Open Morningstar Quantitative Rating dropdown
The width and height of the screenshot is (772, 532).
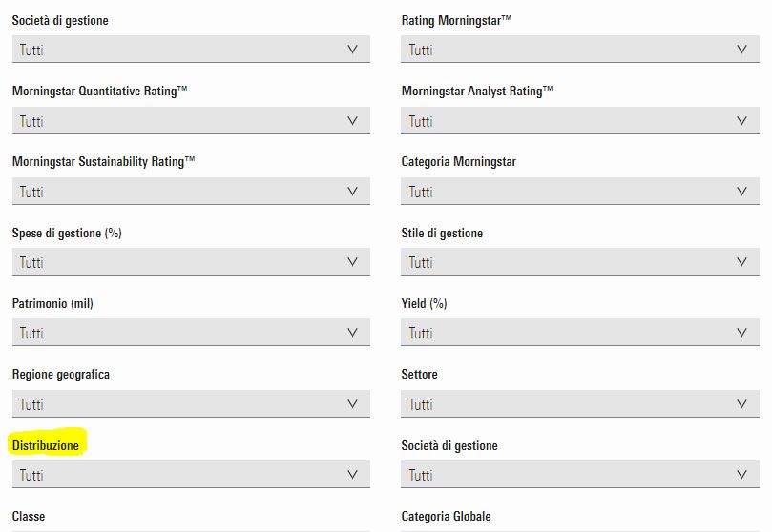click(x=191, y=121)
